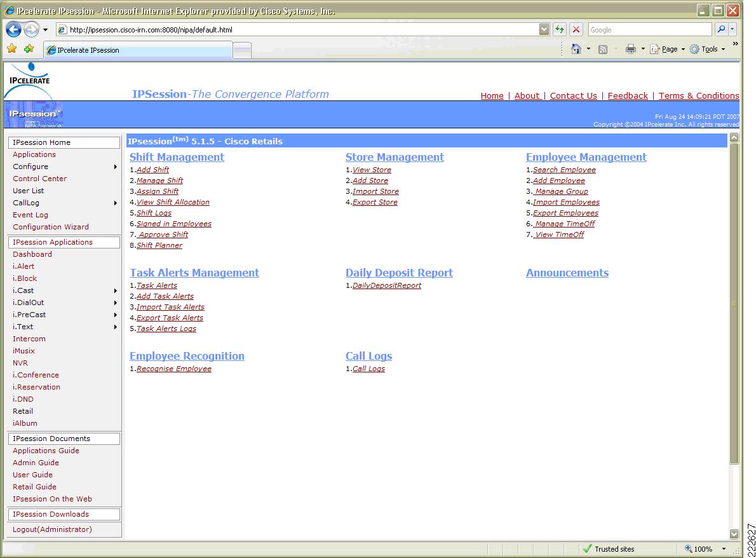Open the search provider dropdown arrow
Viewport: 756px width, 558px height.
[732, 29]
